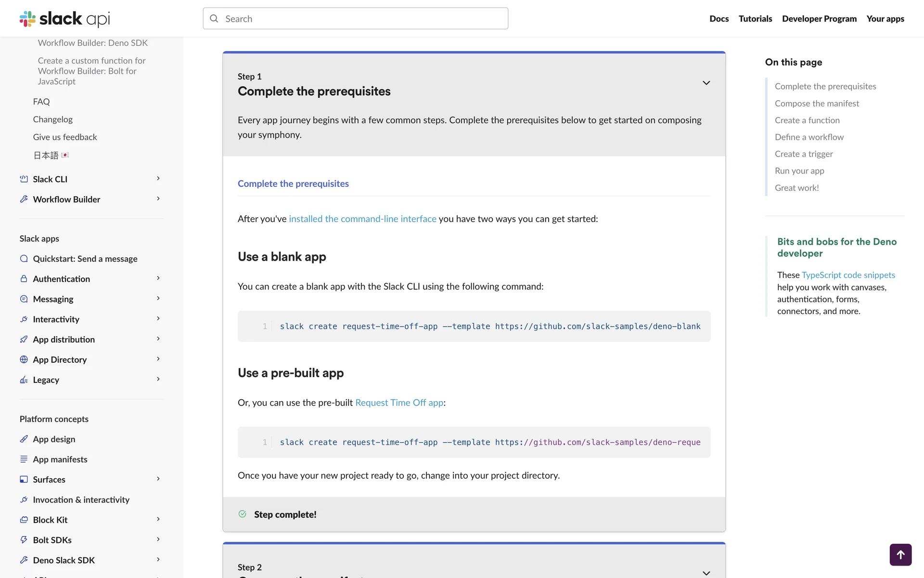Collapse the Step 1 section chevron
The image size is (924, 578).
coord(706,83)
